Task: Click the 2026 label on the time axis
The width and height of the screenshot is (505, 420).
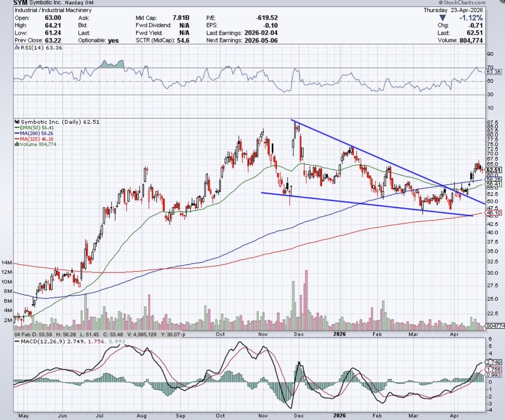Action: tap(339, 333)
